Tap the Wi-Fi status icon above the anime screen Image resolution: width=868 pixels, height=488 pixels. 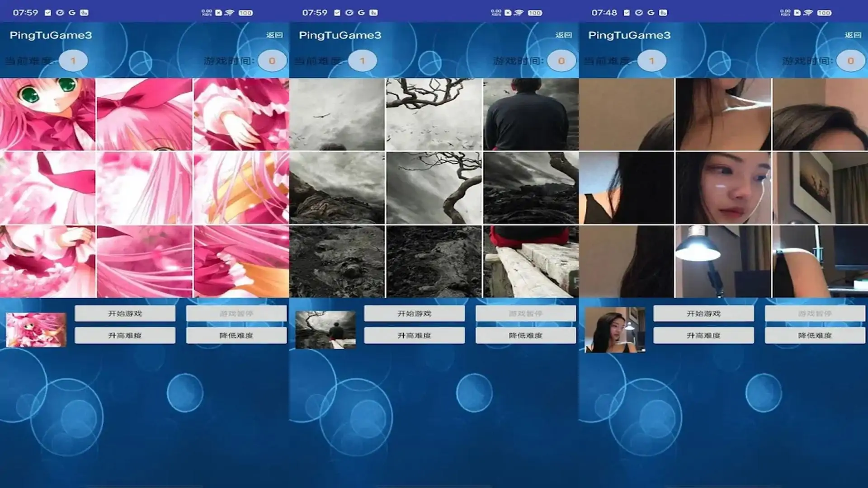pyautogui.click(x=229, y=13)
